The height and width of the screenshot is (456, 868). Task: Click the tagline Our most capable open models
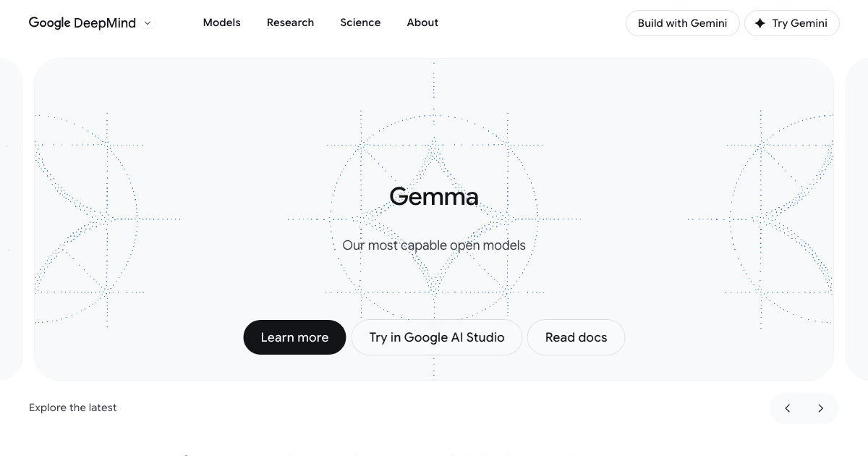coord(434,245)
